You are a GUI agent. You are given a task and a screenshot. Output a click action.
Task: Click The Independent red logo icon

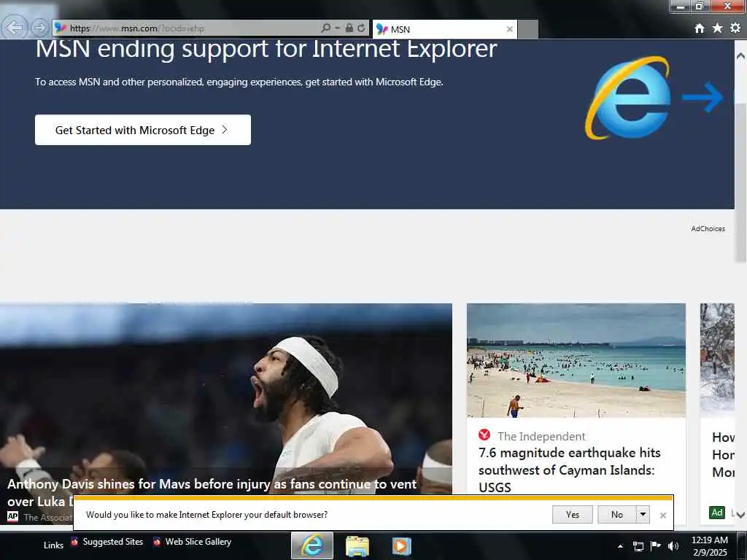(484, 435)
